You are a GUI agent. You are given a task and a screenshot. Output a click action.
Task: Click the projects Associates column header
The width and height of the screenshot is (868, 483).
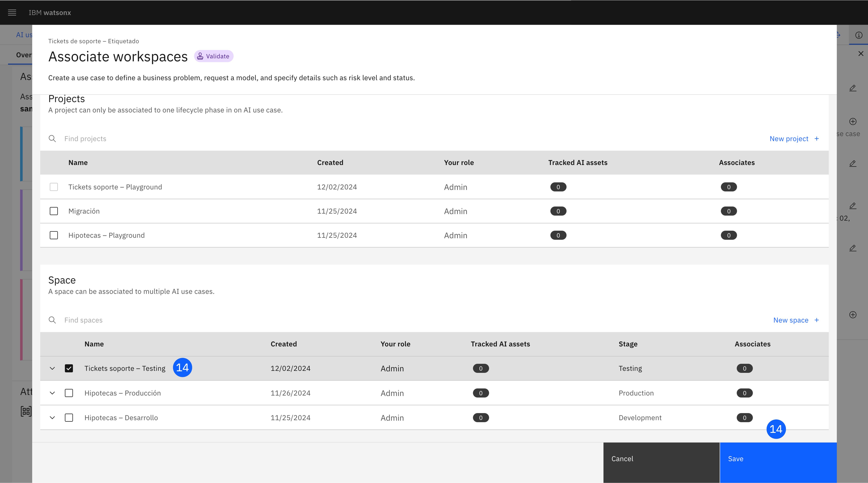coord(737,162)
